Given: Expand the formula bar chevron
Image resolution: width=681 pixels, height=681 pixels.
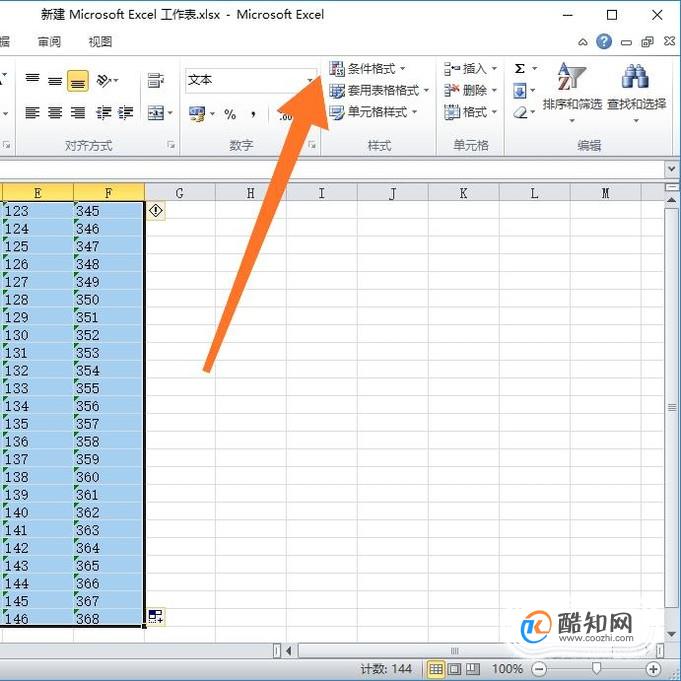Looking at the screenshot, I should click(671, 169).
